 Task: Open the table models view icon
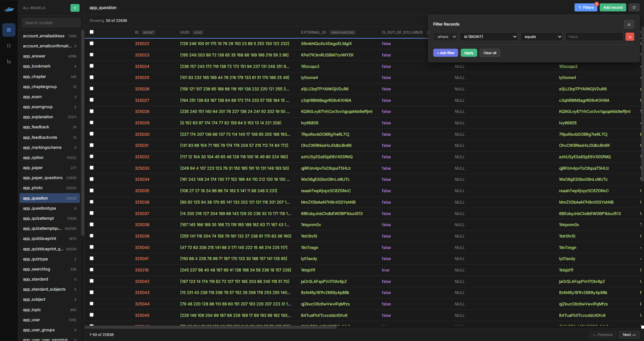9,30
